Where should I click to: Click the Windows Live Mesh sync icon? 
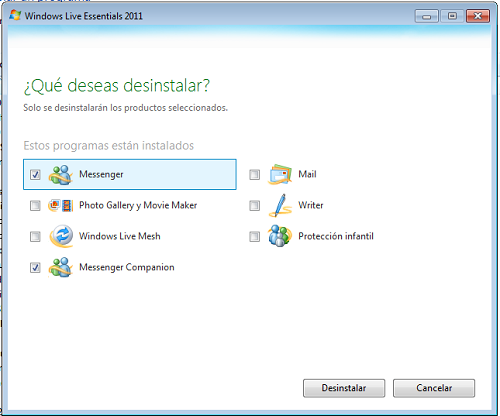(x=61, y=236)
